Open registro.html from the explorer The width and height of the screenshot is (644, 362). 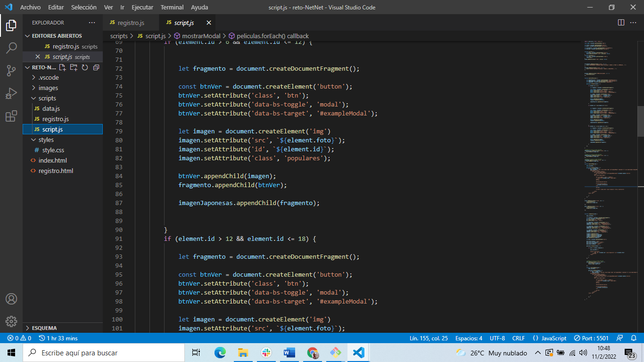click(62, 171)
